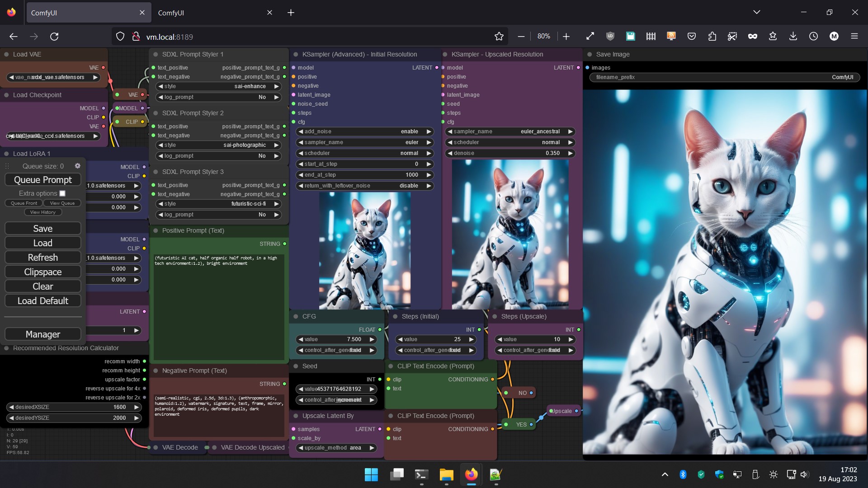Click the orange RSS presentation icon
The image size is (868, 488).
pyautogui.click(x=671, y=37)
